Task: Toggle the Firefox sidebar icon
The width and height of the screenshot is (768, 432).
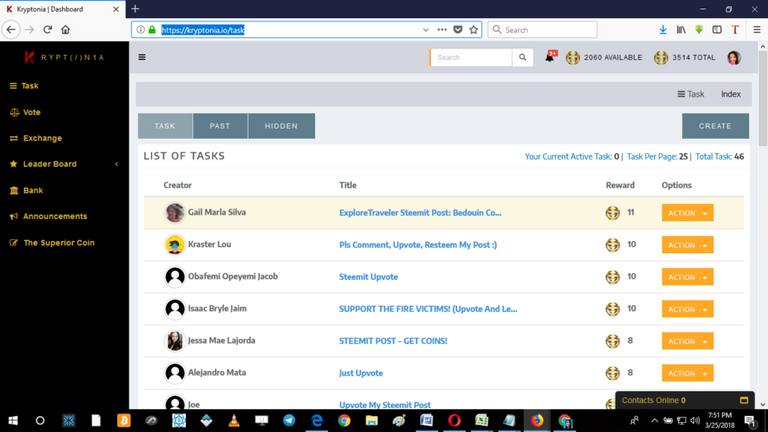Action: pyautogui.click(x=717, y=30)
